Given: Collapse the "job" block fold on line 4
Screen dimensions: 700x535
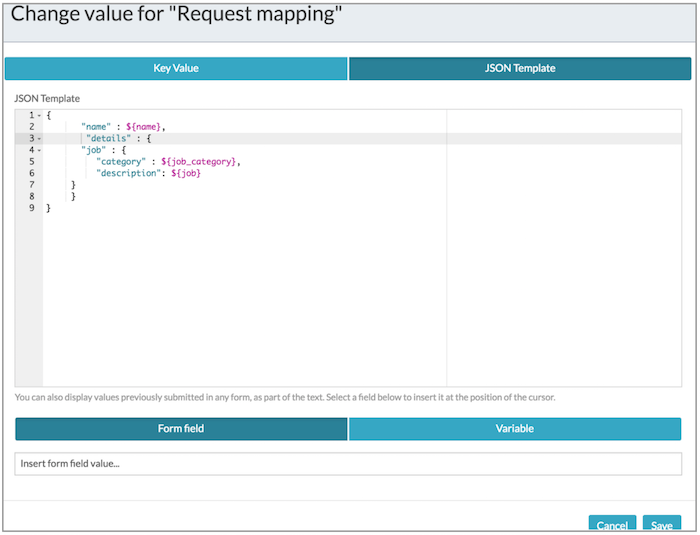Looking at the screenshot, I should [38, 151].
